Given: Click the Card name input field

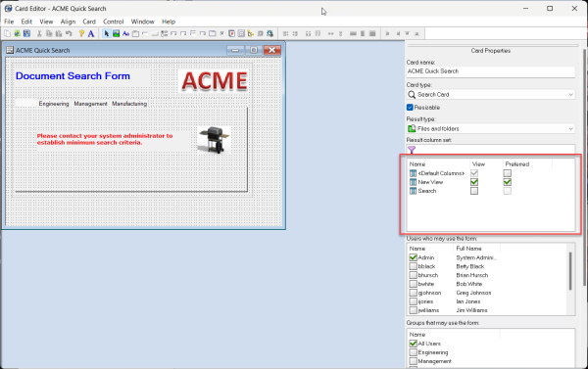Looking at the screenshot, I should pos(491,71).
